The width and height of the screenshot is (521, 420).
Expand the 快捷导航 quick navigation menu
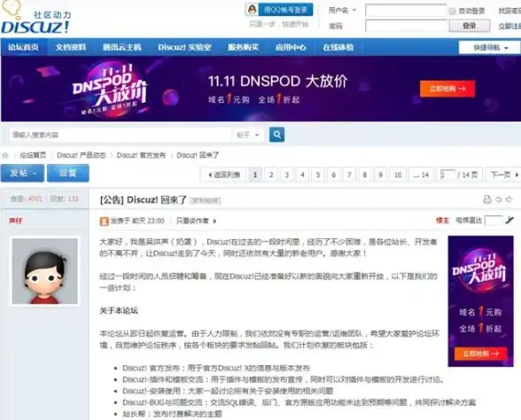point(490,48)
